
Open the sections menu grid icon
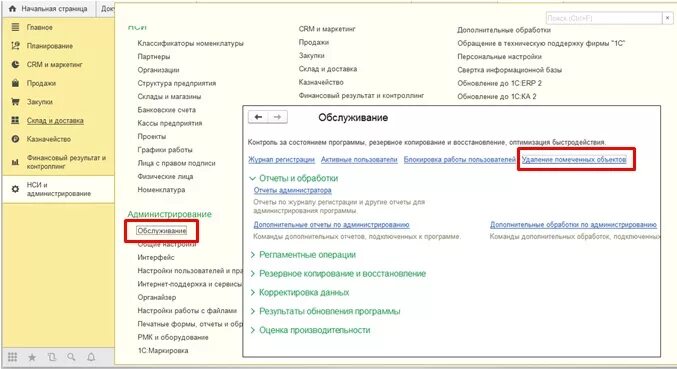coord(13,357)
